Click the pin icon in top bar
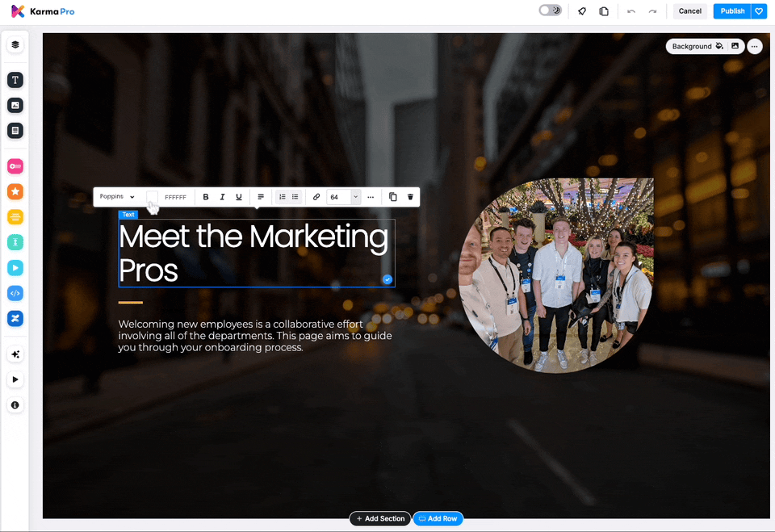Viewport: 775px width, 532px height. point(582,10)
